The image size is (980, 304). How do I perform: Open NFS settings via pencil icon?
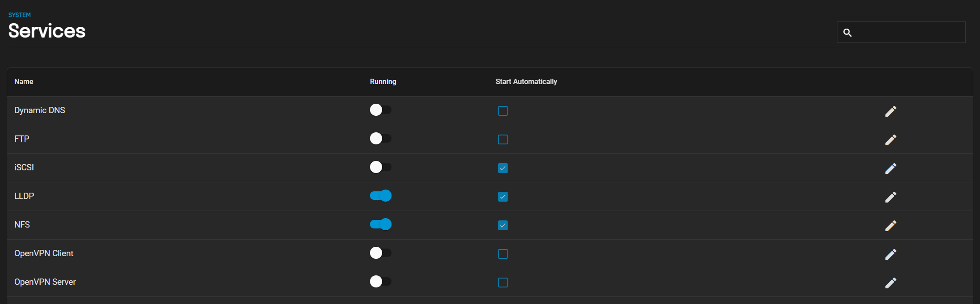(x=891, y=225)
